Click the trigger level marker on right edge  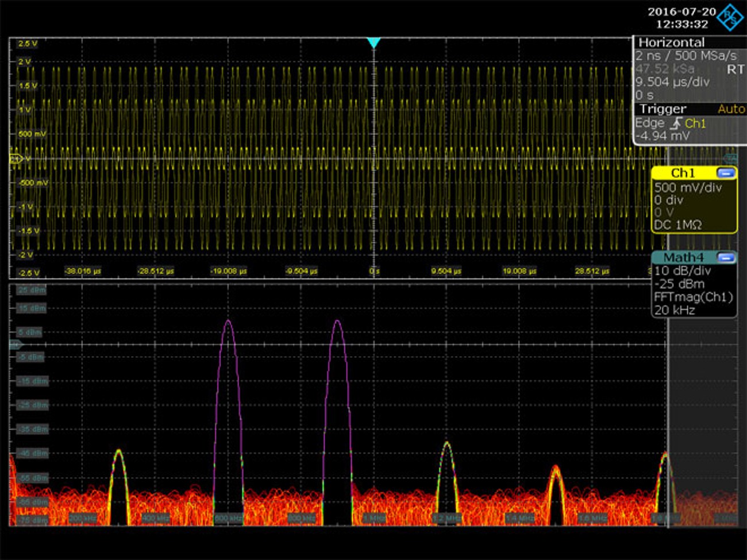[730, 157]
